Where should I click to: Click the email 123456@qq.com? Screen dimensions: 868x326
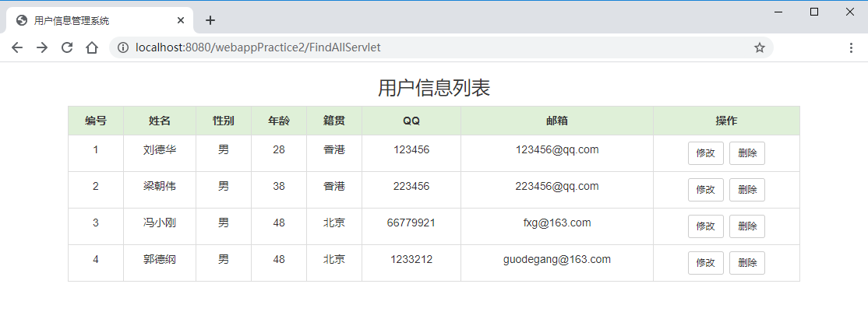(557, 149)
